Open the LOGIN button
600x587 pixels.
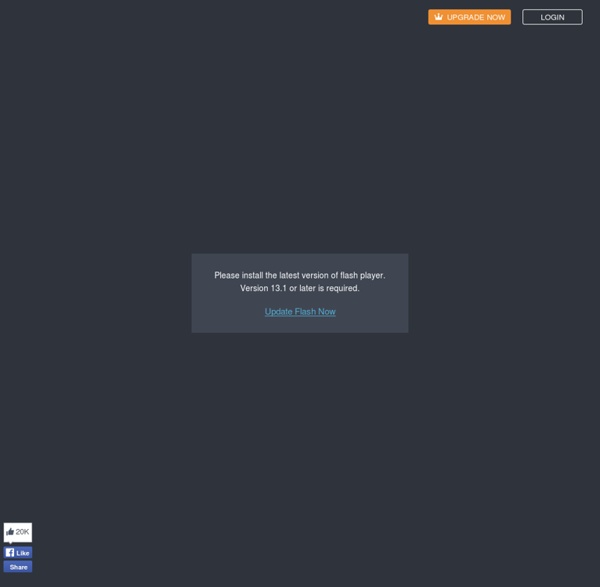pos(552,17)
